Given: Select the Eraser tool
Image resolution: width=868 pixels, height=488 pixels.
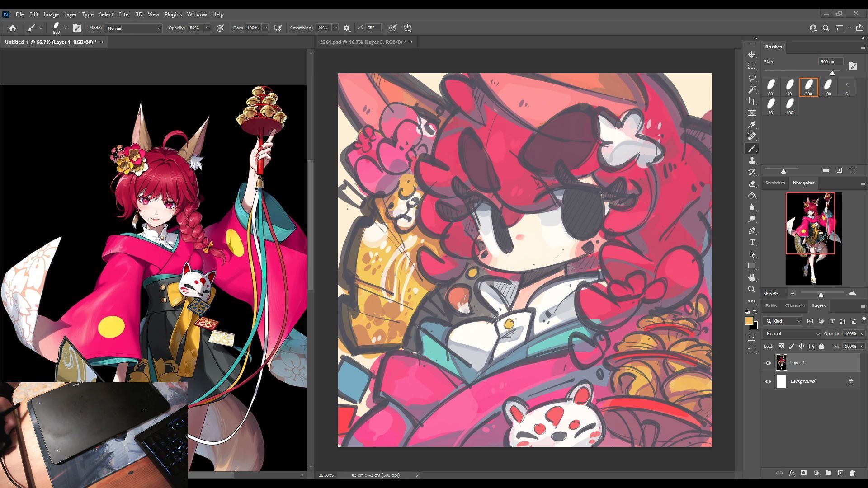Looking at the screenshot, I should click(x=752, y=183).
